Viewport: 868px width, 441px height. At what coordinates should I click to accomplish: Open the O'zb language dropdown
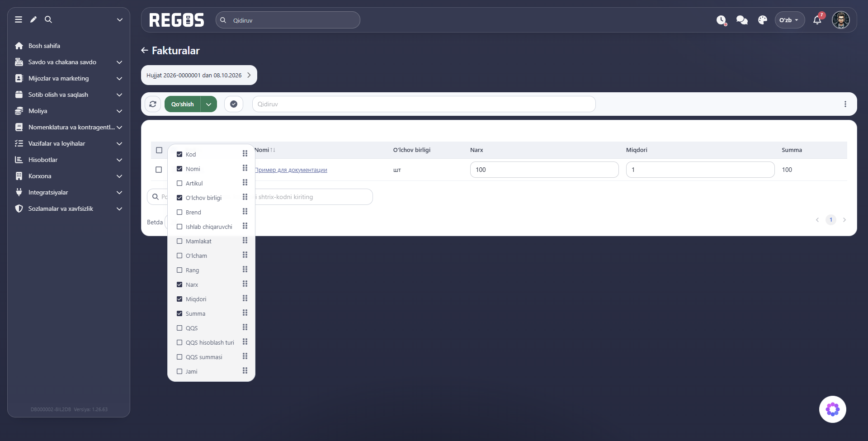[x=790, y=20]
